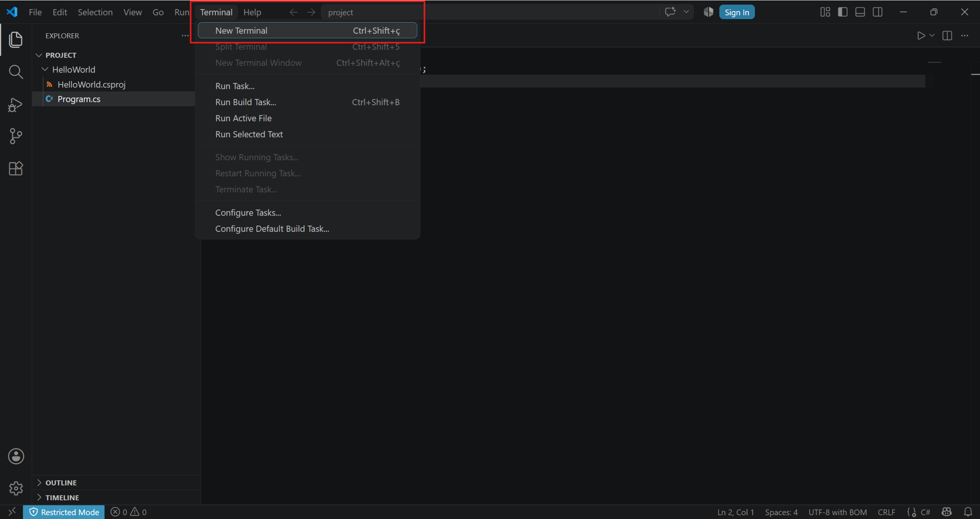This screenshot has height=519, width=980.
Task: Go forward with the right arrow
Action: coord(311,12)
